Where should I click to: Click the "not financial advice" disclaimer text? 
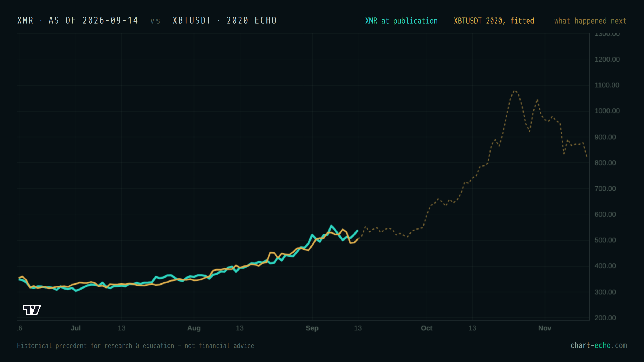219,346
